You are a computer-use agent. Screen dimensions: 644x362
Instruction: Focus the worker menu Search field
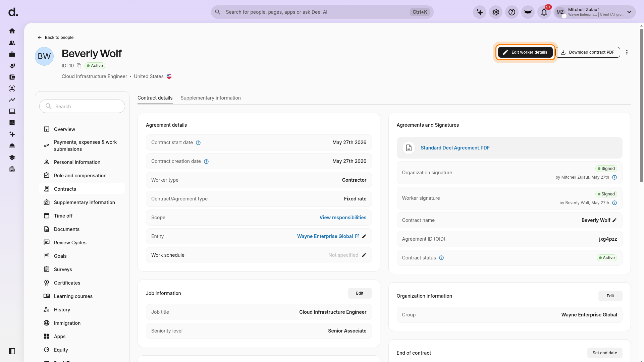[x=82, y=106]
